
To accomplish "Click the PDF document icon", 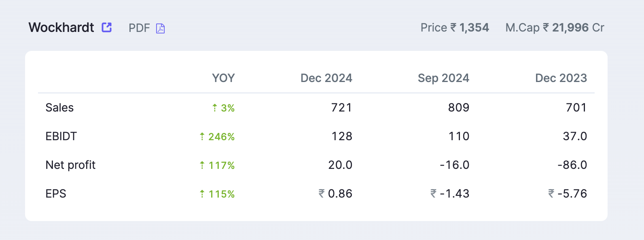I will (x=161, y=28).
